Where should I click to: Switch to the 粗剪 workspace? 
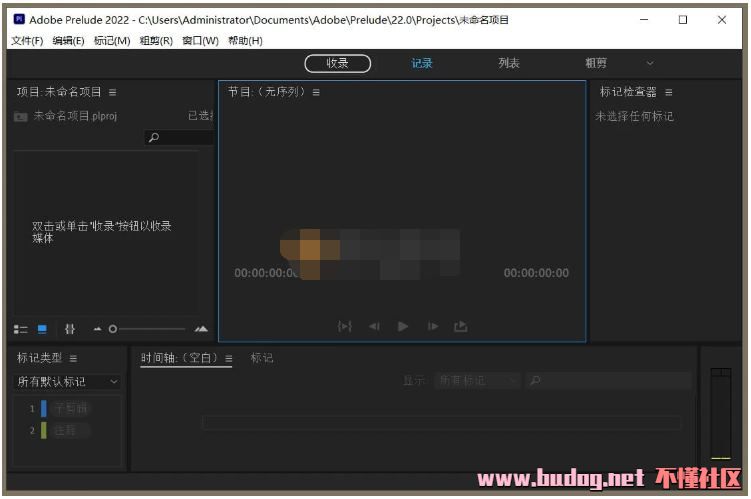(x=596, y=63)
